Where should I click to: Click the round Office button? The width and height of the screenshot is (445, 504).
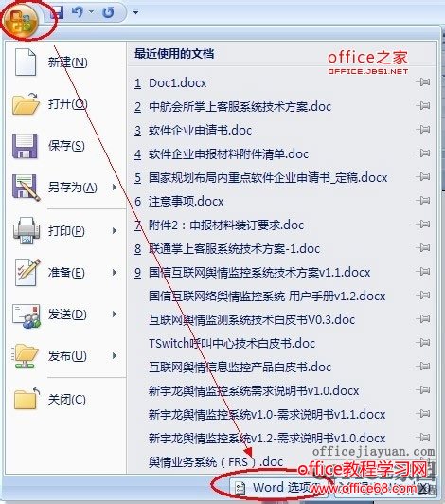click(21, 20)
